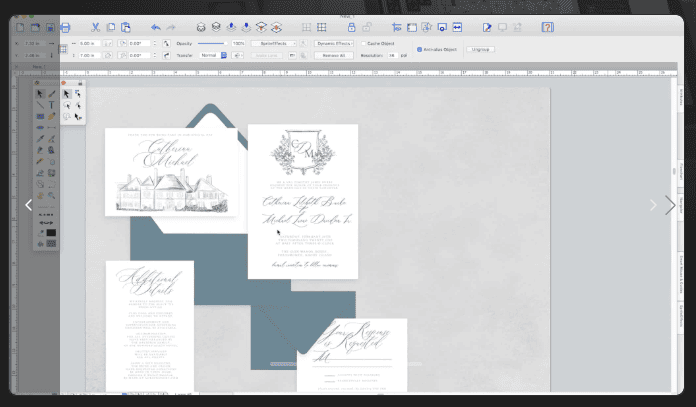Screen dimensions: 696x407
Task: Click the 7.00 in height field
Action: tap(89, 55)
